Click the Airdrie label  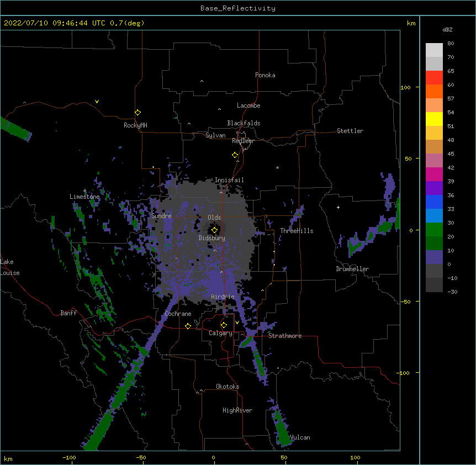pyautogui.click(x=223, y=297)
